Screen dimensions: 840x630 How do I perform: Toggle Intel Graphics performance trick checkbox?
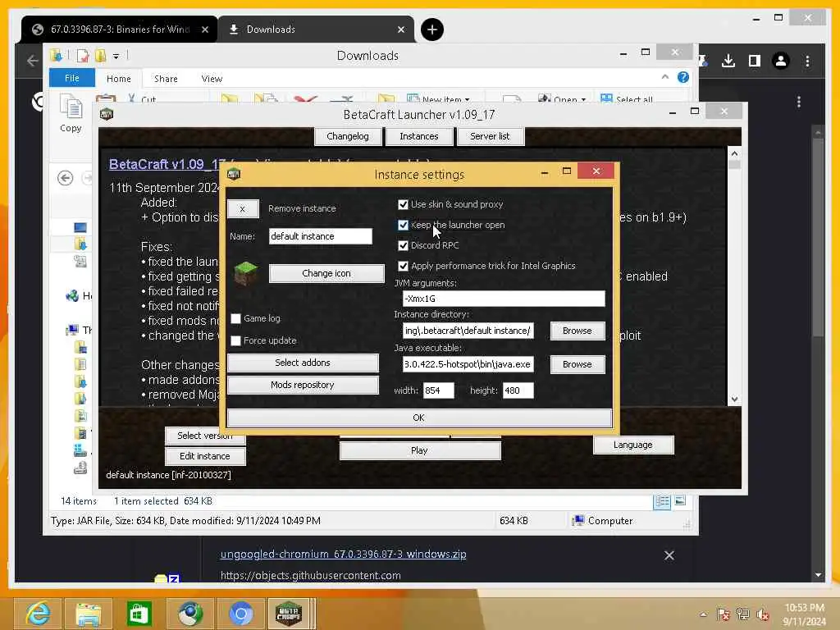click(x=403, y=266)
